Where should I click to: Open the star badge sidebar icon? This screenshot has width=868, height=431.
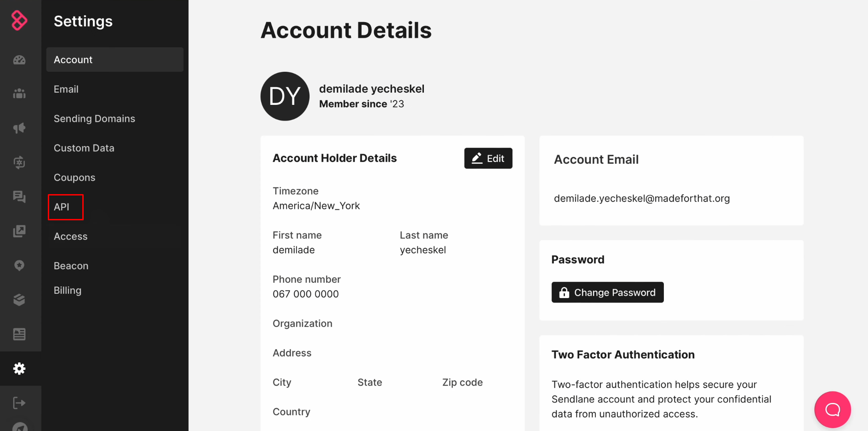click(x=19, y=265)
